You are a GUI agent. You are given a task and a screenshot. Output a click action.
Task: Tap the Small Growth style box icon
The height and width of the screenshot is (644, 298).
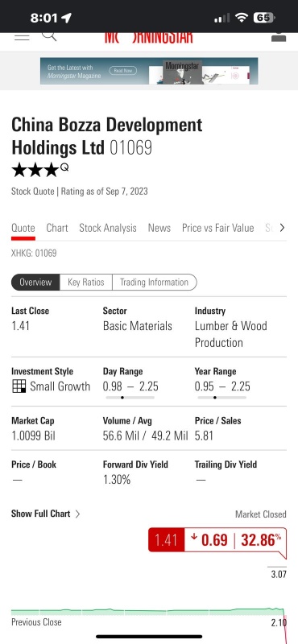[x=19, y=386]
